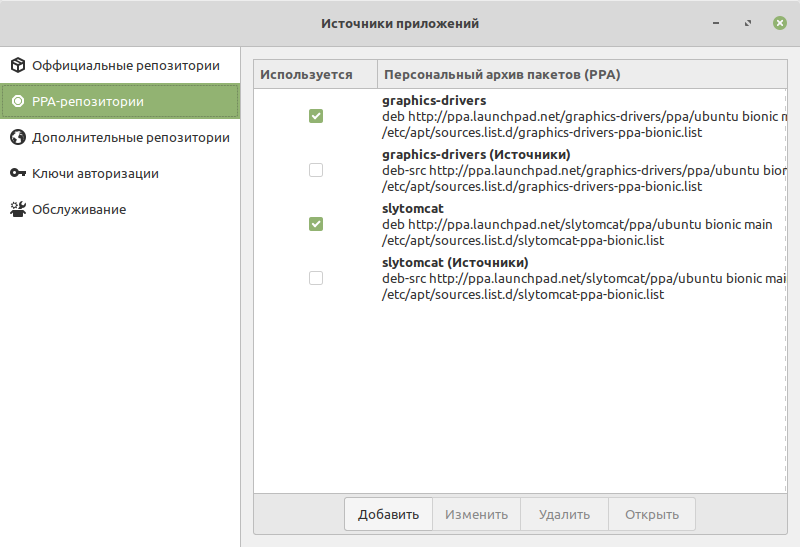Image resolution: width=800 pixels, height=547 pixels.
Task: Click the maintenance icon beside Обслуживание
Action: pos(18,209)
